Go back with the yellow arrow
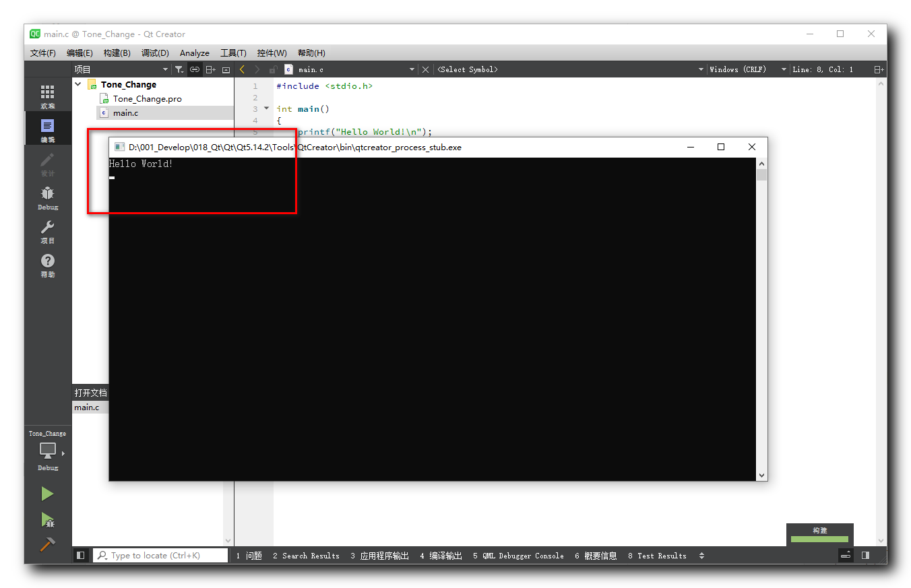 coord(242,69)
